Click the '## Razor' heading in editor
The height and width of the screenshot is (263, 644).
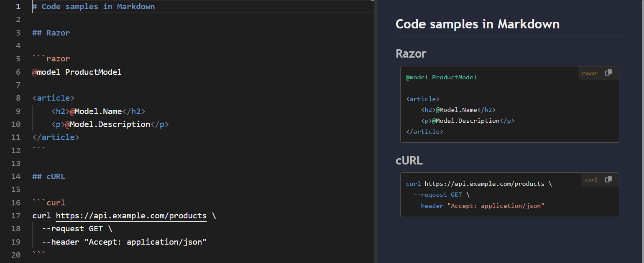(x=51, y=33)
